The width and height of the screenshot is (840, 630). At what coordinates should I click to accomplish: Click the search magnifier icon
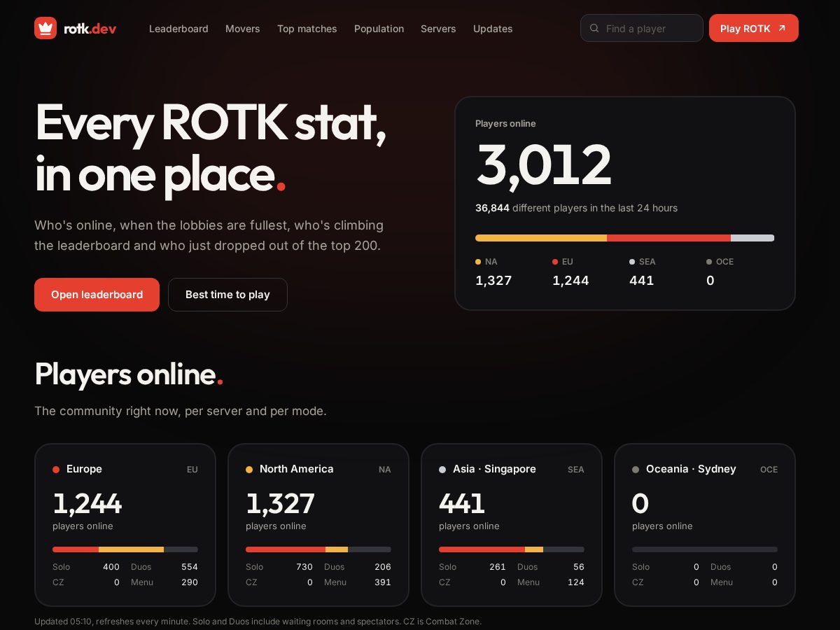594,29
